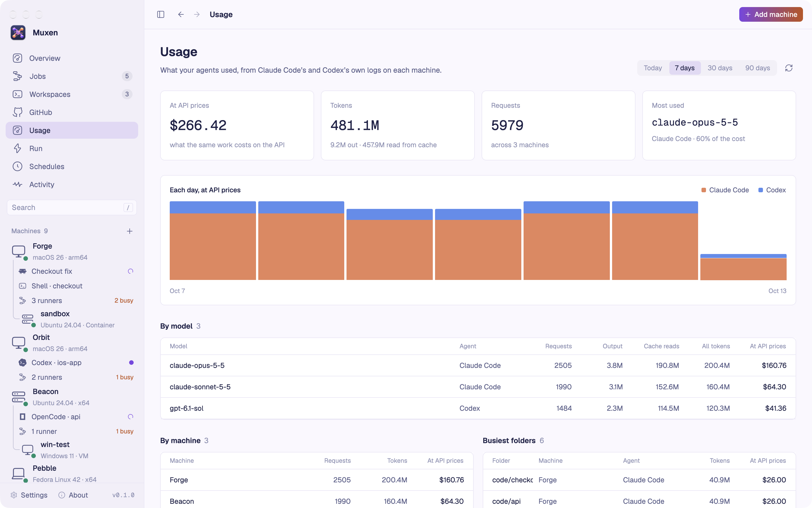Click the Add machine button
This screenshot has width=812, height=508.
point(771,14)
